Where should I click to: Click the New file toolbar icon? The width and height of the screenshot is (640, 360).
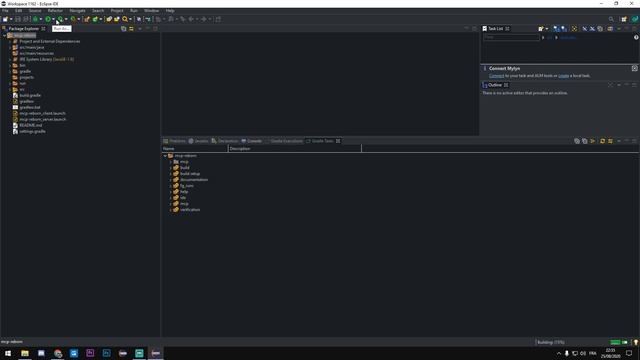tap(5, 19)
